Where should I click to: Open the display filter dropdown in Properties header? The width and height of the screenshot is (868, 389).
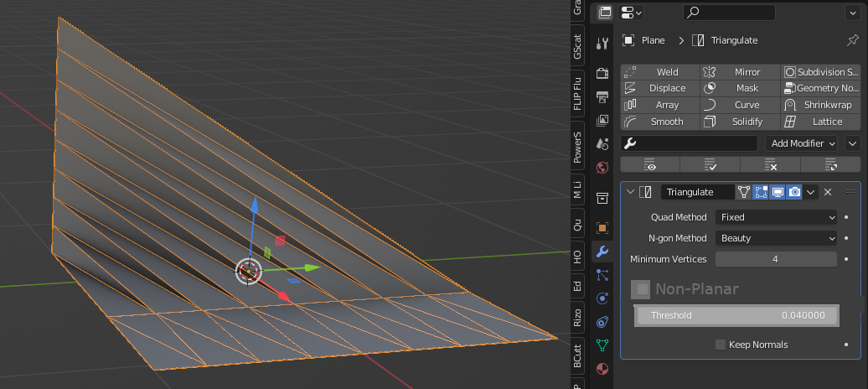pyautogui.click(x=632, y=13)
